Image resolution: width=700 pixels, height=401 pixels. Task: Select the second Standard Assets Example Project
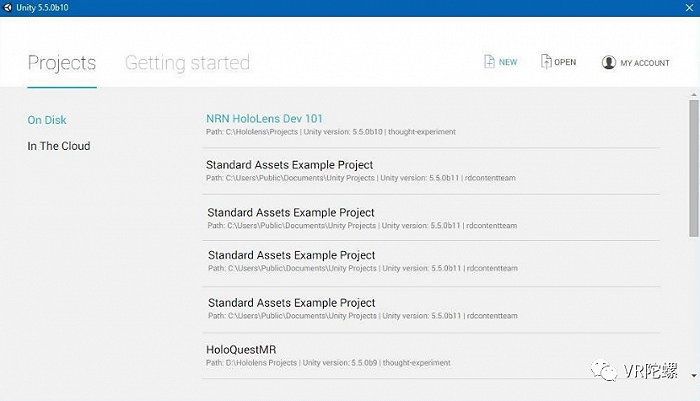(291, 212)
